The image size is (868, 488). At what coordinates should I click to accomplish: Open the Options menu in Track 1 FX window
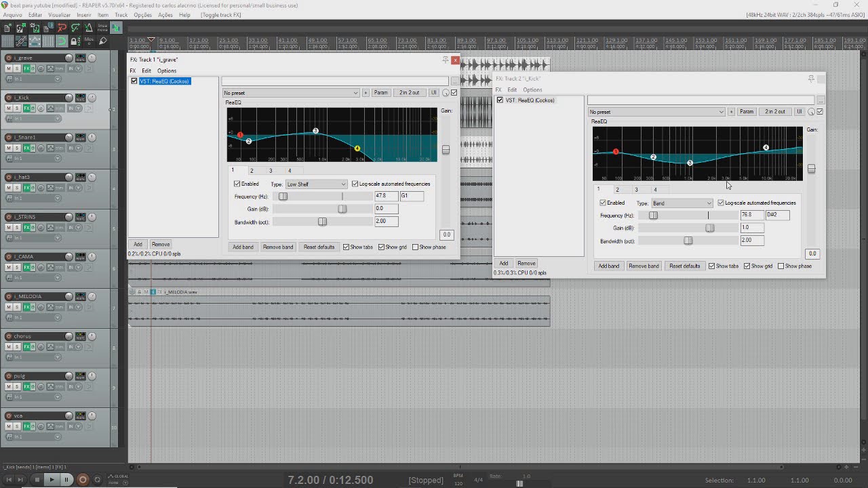[167, 70]
